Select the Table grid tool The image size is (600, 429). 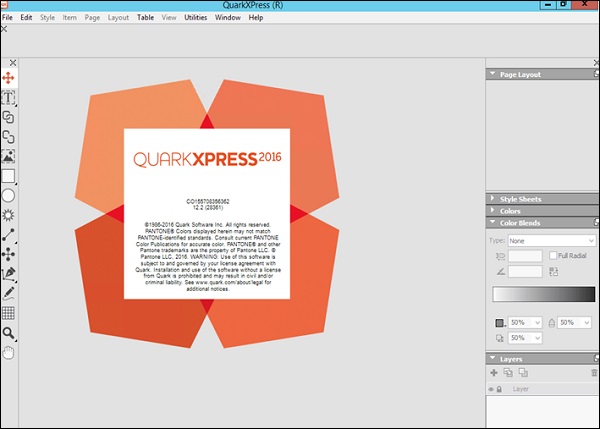point(8,313)
